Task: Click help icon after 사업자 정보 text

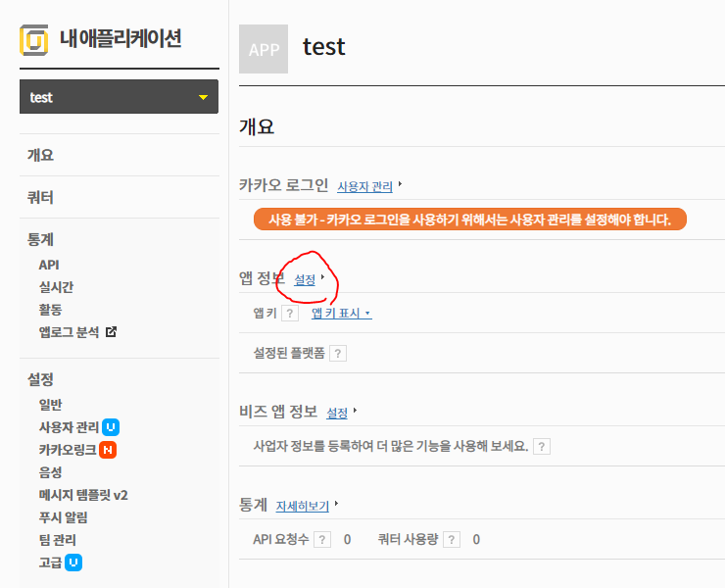Action: (542, 447)
